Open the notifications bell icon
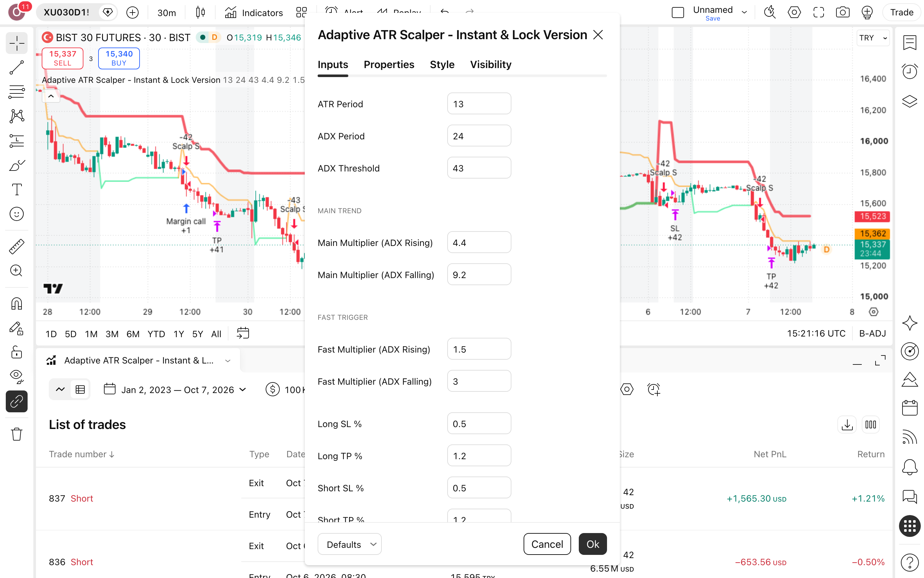Image resolution: width=924 pixels, height=578 pixels. [910, 467]
